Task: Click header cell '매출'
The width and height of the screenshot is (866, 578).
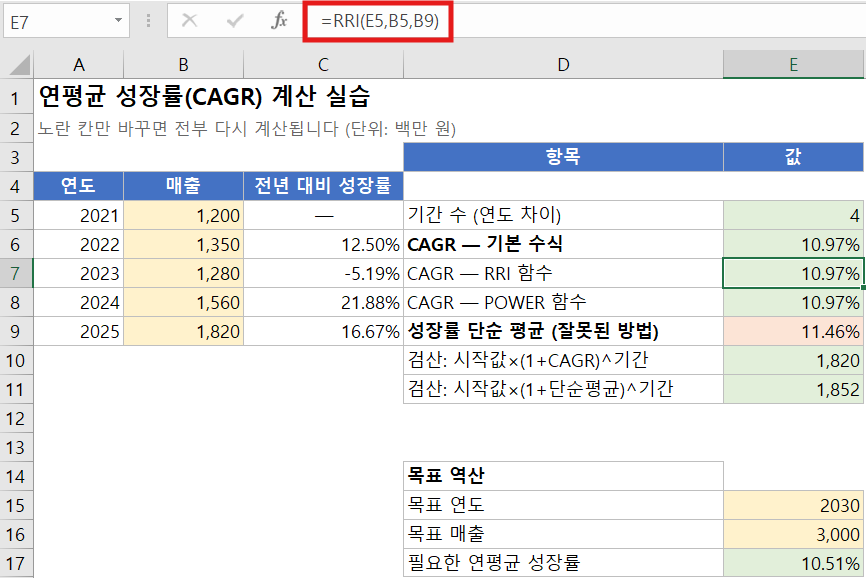Action: [x=183, y=185]
